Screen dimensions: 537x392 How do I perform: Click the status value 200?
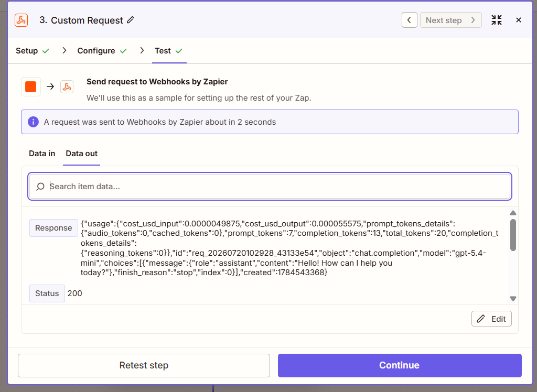tap(74, 293)
